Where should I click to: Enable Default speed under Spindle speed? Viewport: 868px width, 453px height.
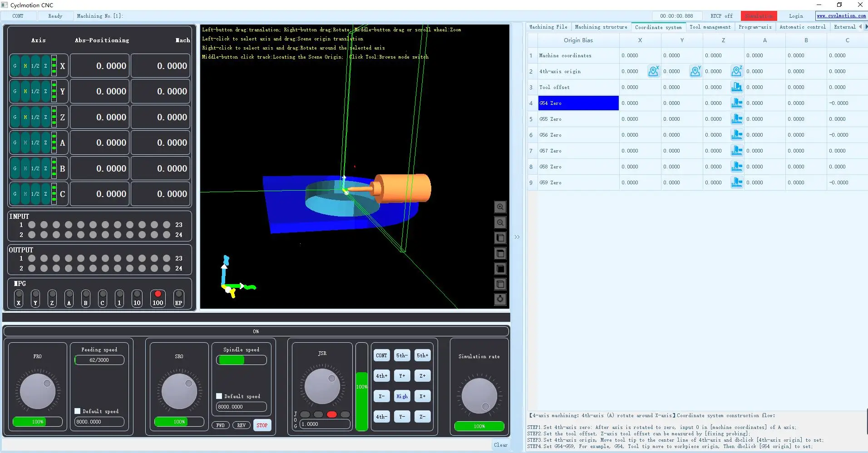click(219, 396)
